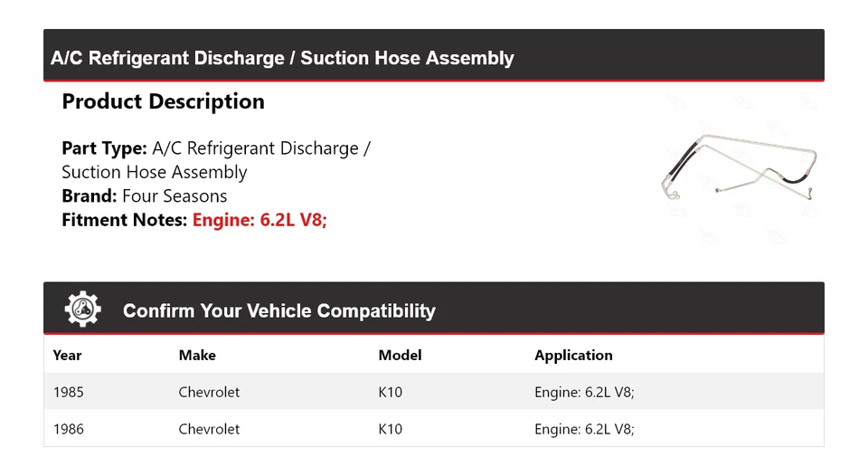Click the red Engine: 6.2L V8 fitment note

point(259,220)
